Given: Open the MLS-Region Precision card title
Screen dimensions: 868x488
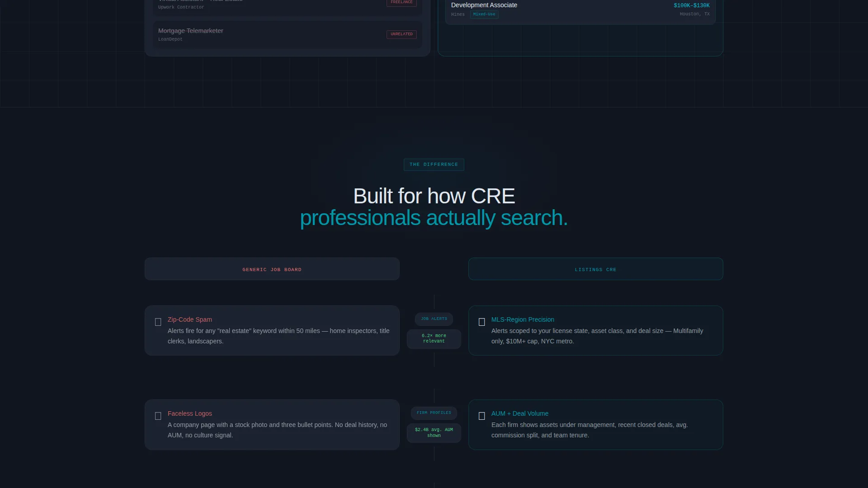Looking at the screenshot, I should click(523, 319).
